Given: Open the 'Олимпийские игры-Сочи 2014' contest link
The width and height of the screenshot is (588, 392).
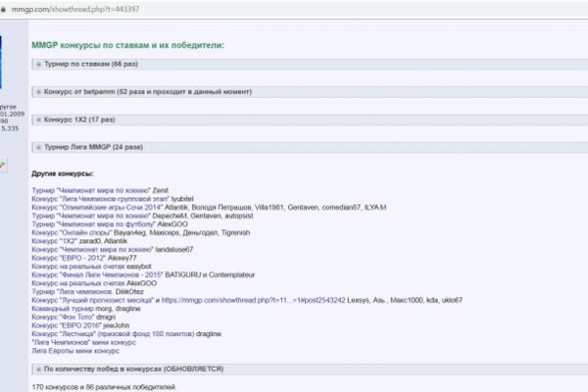Looking at the screenshot, I should 97,208.
